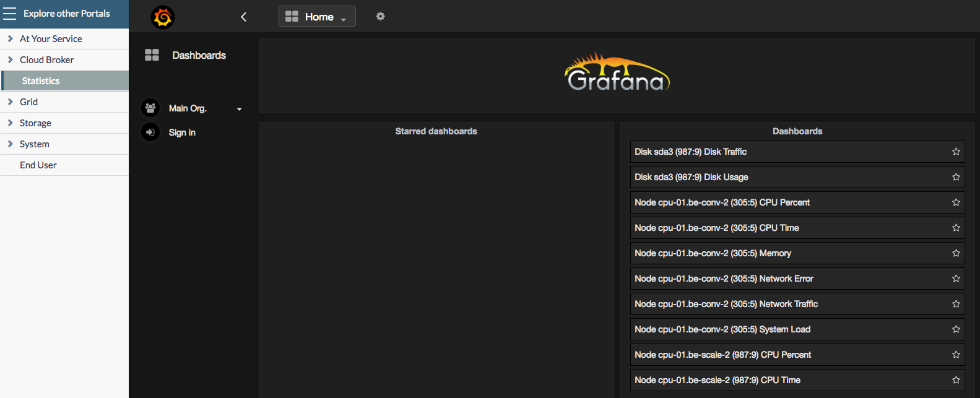
Task: Open the Home dashboard dropdown
Action: 317,17
